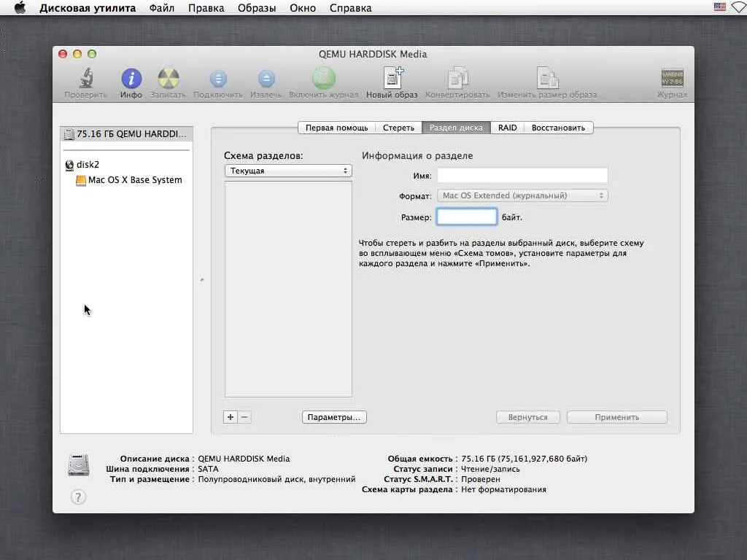Click Изменить размер образа toolbar icon

tap(547, 77)
